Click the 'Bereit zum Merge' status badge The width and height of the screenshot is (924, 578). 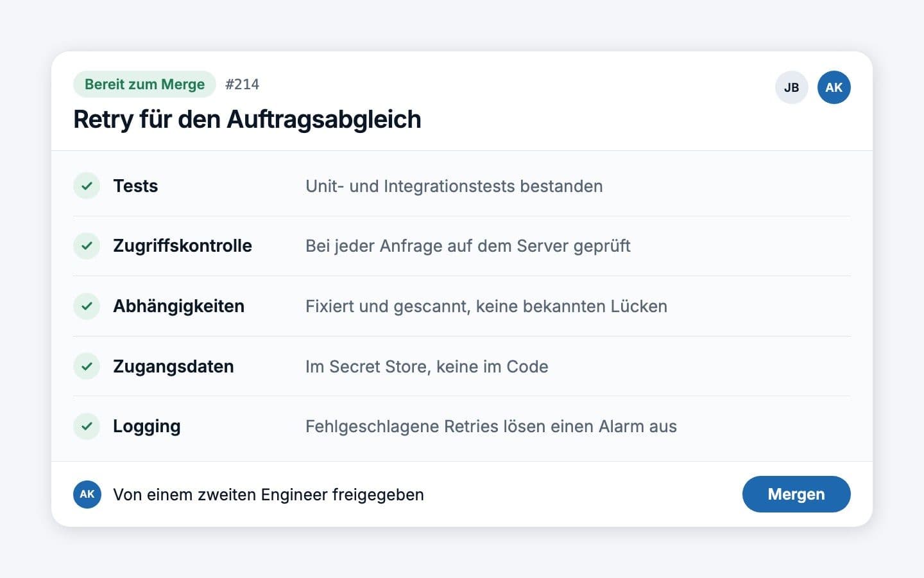(144, 84)
